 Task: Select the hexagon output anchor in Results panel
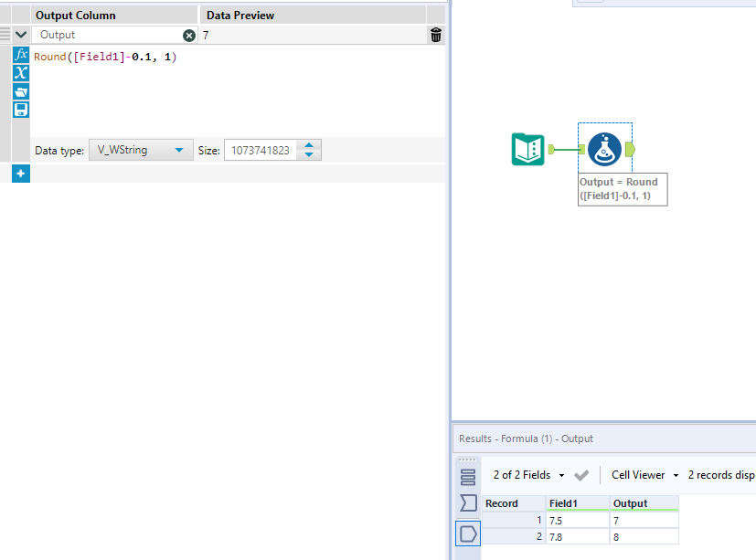(x=468, y=534)
